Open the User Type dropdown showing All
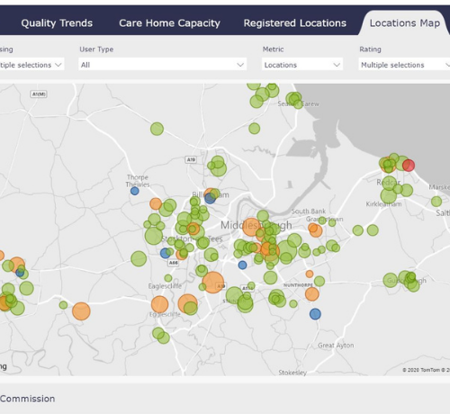The width and height of the screenshot is (450, 414). pyautogui.click(x=162, y=65)
